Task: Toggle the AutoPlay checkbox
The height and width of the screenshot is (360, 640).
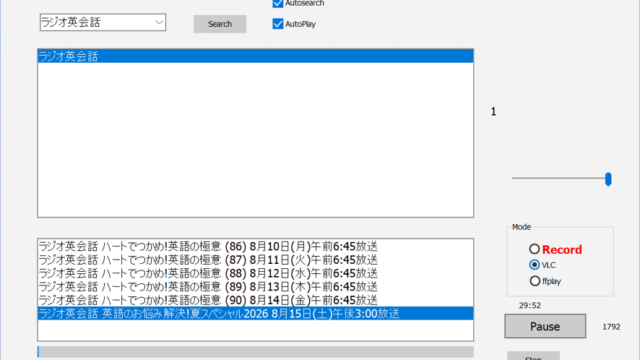Action: click(278, 24)
